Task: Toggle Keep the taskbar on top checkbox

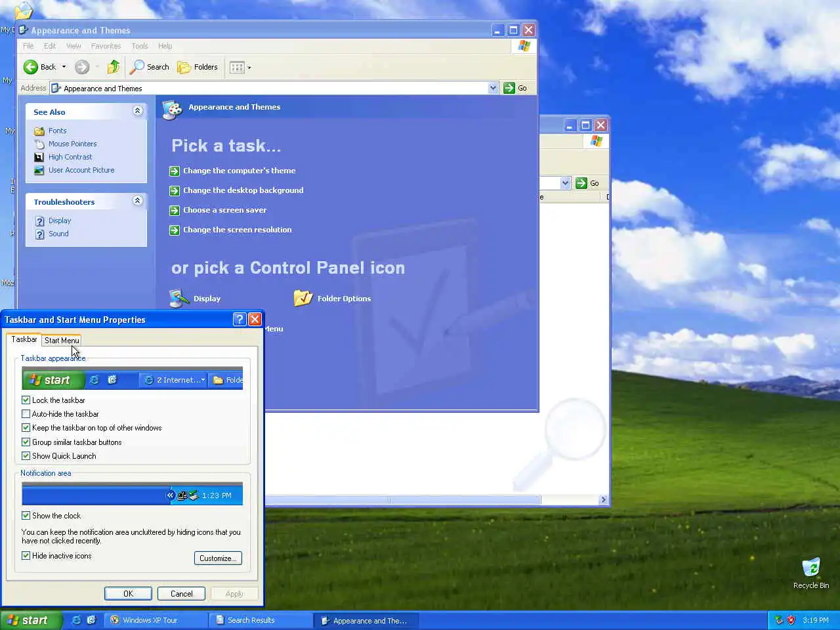Action: pyautogui.click(x=26, y=428)
